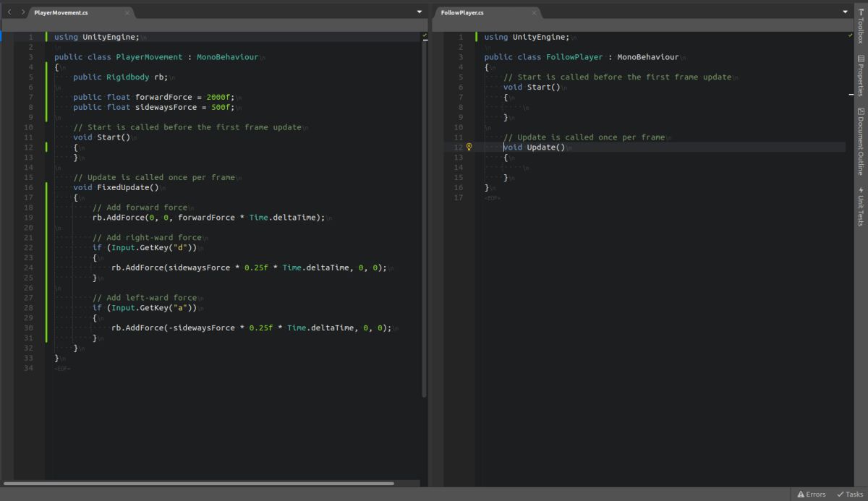This screenshot has width=868, height=501.
Task: Click the '// Add right-ward force' comment
Action: click(147, 237)
